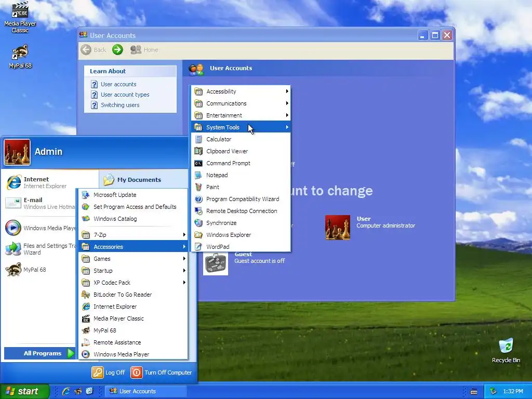
Task: Expand the Accessibility submenu
Action: pyautogui.click(x=241, y=91)
